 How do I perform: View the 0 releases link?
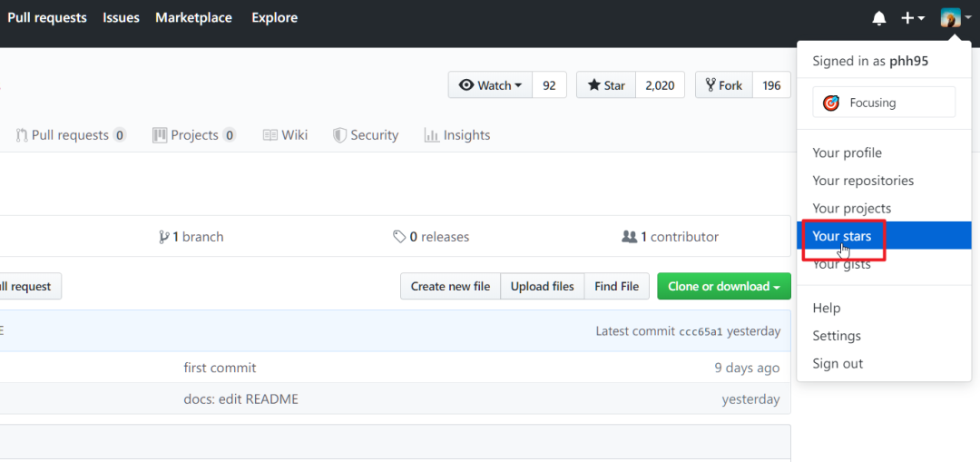(x=431, y=237)
